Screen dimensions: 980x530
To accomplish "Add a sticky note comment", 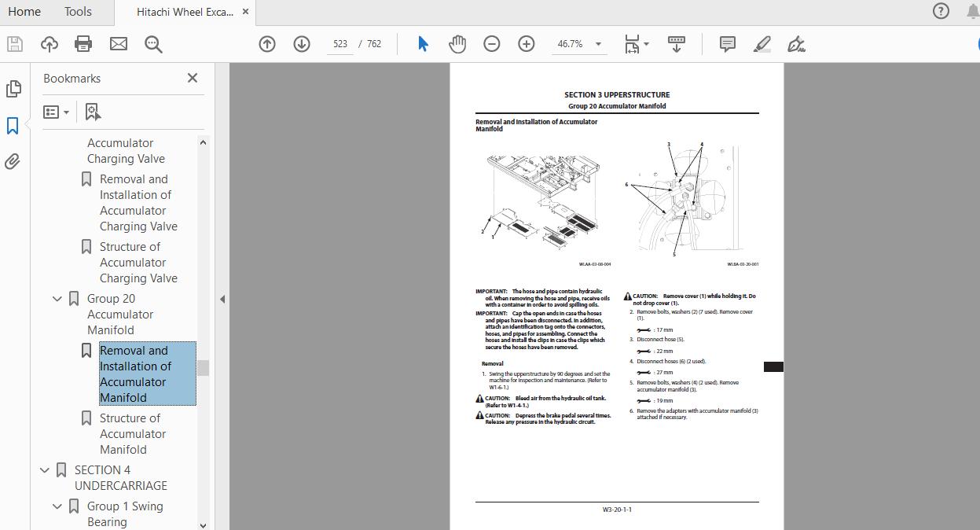I will tap(727, 44).
